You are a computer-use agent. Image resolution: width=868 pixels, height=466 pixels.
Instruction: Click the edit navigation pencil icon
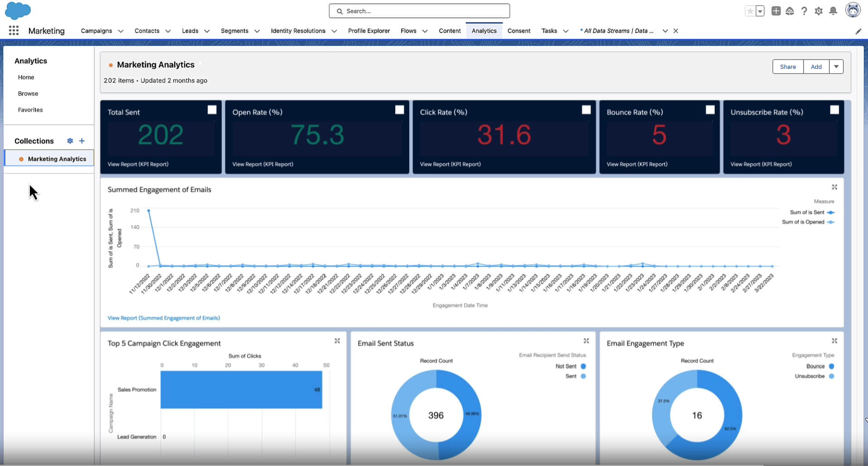coord(858,31)
